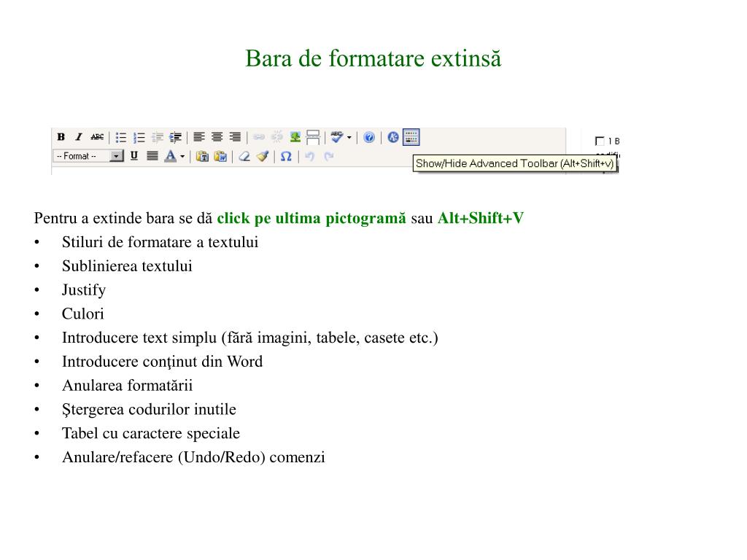
Task: Insert the page break tag icon
Action: pyautogui.click(x=313, y=138)
